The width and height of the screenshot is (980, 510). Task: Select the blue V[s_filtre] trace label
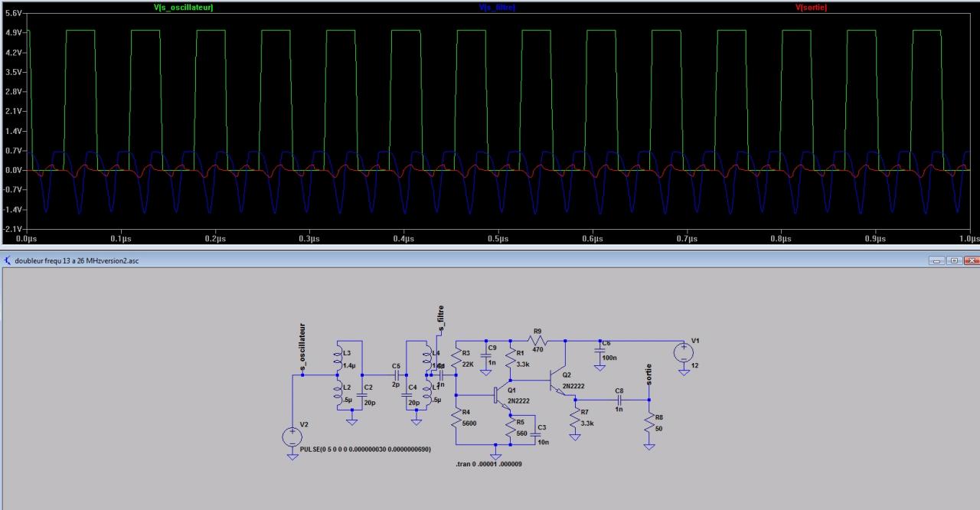click(497, 8)
